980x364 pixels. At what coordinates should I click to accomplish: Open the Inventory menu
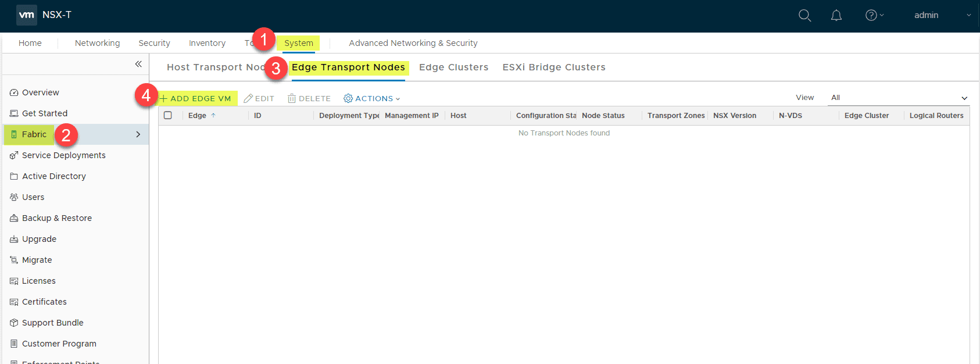coord(207,43)
